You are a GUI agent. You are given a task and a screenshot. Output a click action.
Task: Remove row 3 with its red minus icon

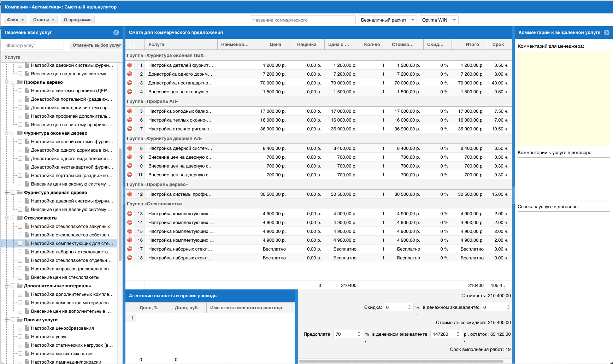click(130, 83)
